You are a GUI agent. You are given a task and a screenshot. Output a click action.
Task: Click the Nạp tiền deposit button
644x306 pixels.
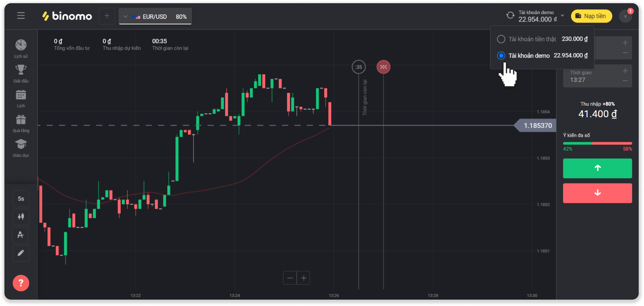[x=591, y=16]
